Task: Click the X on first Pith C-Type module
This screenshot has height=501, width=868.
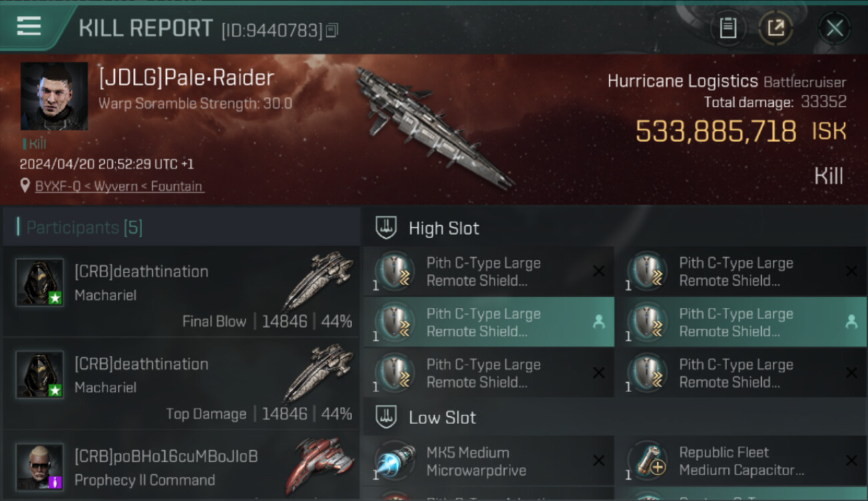Action: (x=599, y=271)
